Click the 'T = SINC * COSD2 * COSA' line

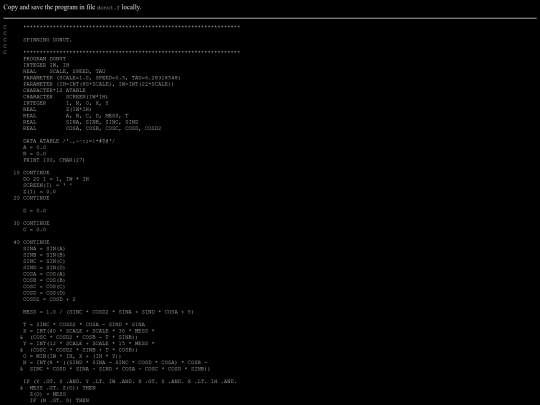84,324
